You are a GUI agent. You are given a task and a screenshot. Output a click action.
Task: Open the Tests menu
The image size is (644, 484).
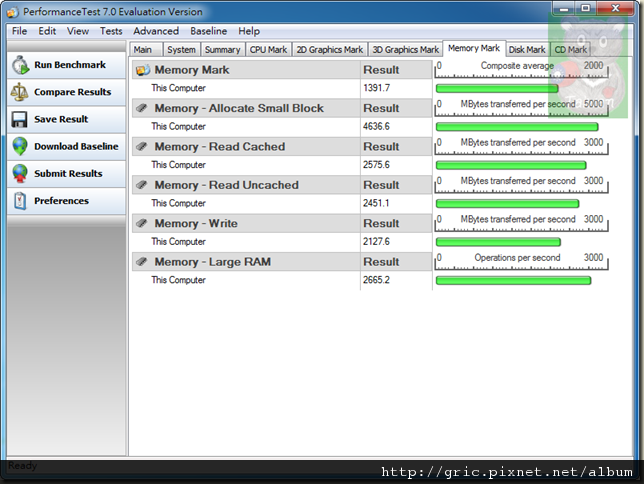111,31
